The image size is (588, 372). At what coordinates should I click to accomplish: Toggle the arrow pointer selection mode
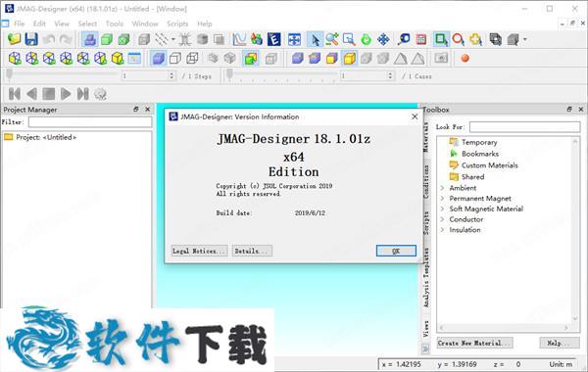pos(315,39)
